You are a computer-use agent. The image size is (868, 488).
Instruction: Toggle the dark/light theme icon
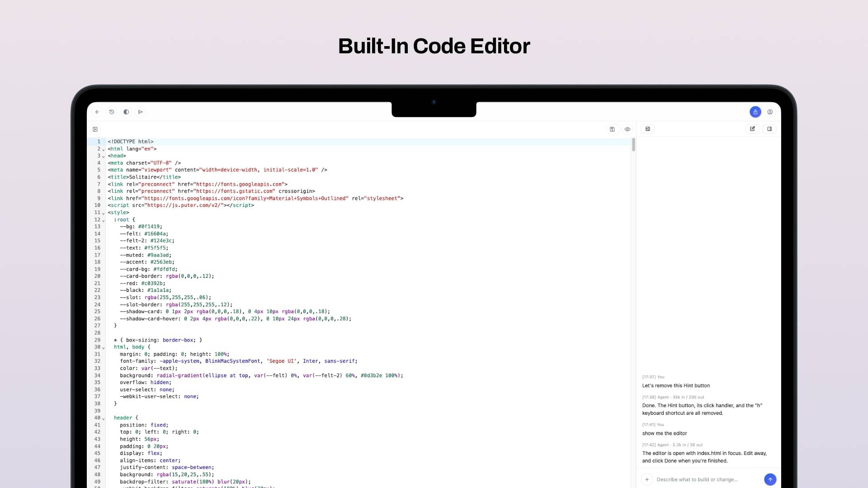[126, 112]
